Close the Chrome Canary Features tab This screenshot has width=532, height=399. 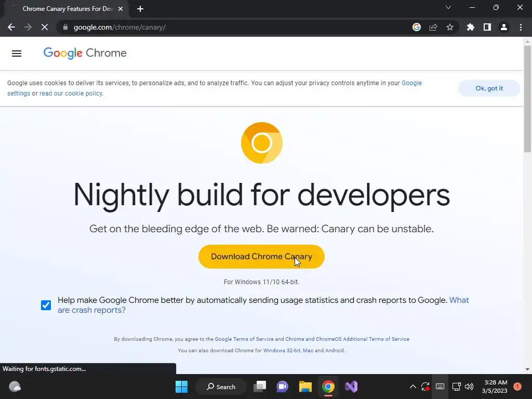121,9
